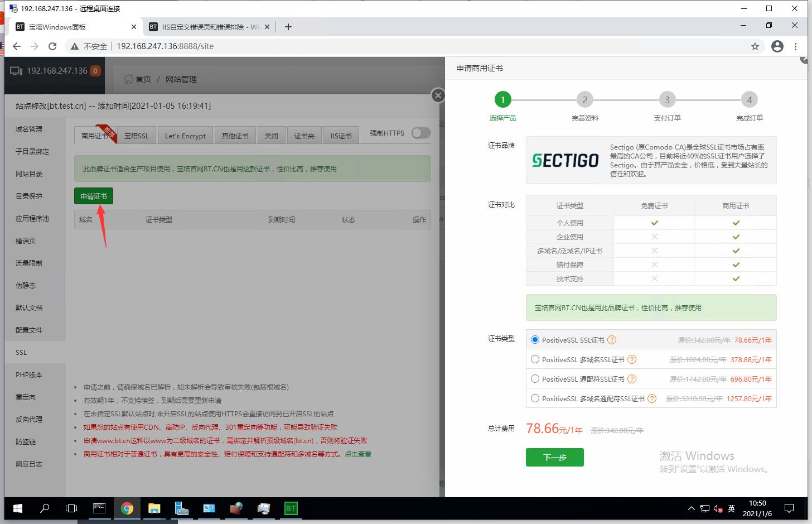Screen dimensions: 812x524
Task: Click the 不安全 security warning icon
Action: click(x=75, y=46)
